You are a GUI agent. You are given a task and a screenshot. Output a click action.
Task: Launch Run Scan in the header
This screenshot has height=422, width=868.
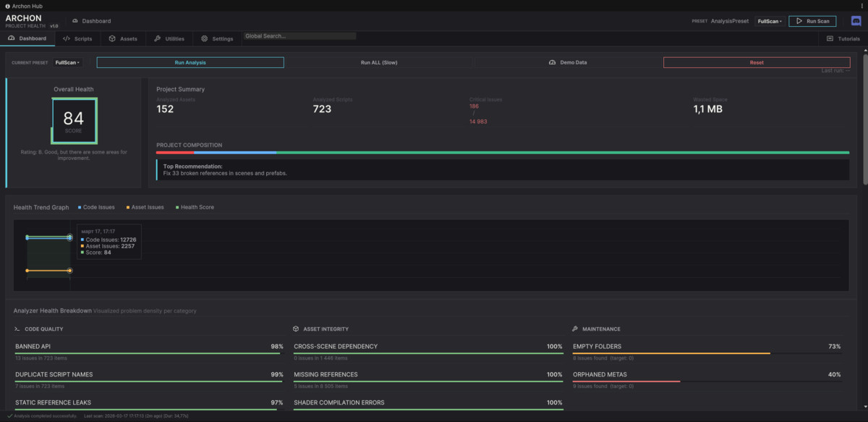click(812, 21)
